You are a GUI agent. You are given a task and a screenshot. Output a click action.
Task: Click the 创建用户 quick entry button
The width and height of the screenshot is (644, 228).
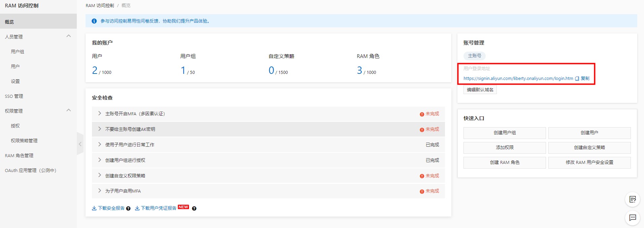(589, 133)
